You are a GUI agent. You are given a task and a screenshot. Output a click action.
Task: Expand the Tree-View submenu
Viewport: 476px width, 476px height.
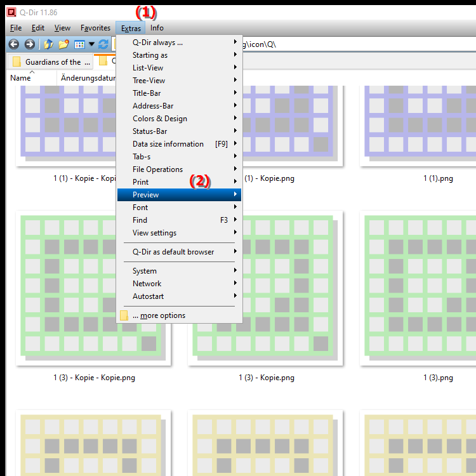[179, 81]
